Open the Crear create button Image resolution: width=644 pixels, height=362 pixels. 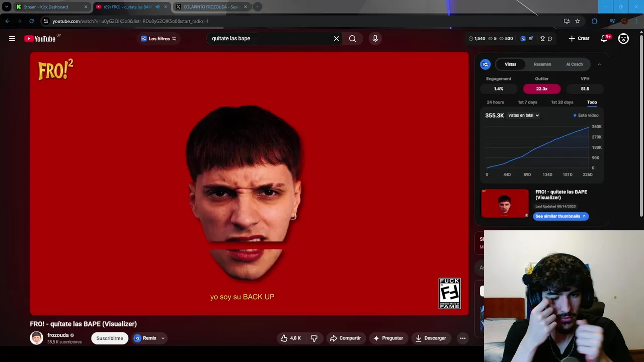[x=579, y=39]
